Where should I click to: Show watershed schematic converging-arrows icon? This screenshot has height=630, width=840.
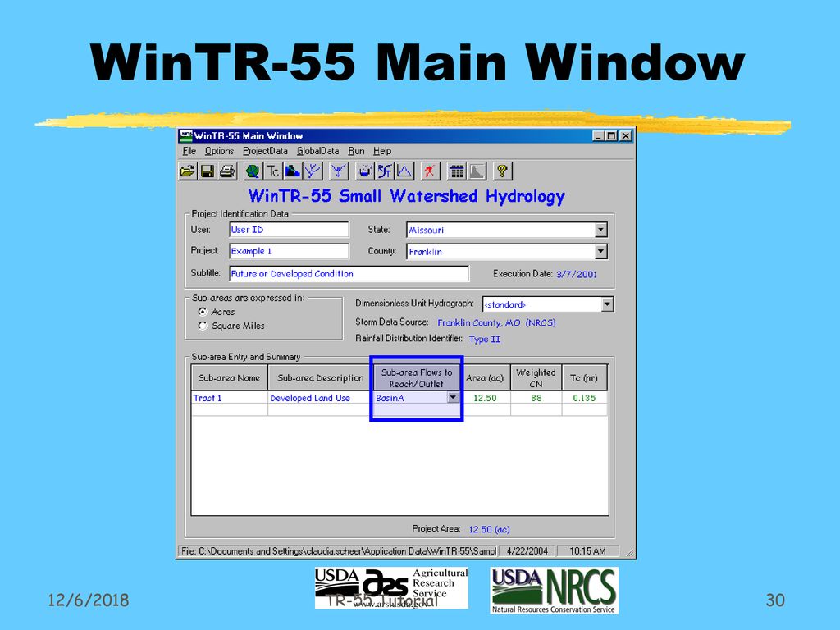pyautogui.click(x=338, y=171)
